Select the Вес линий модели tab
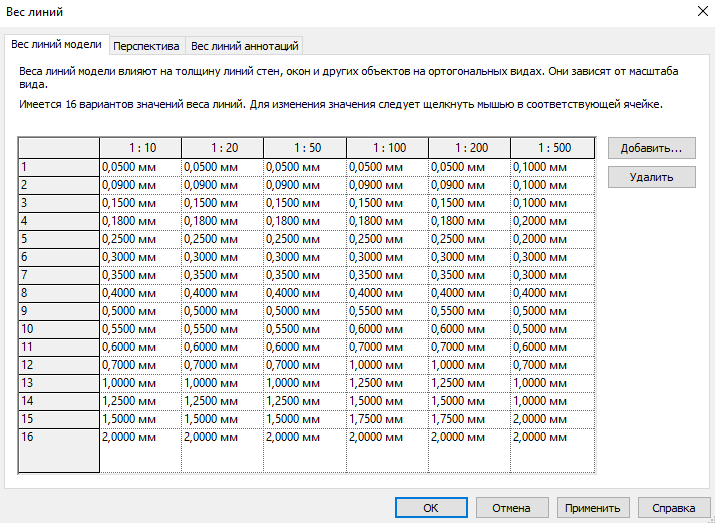715x523 pixels. coord(56,45)
